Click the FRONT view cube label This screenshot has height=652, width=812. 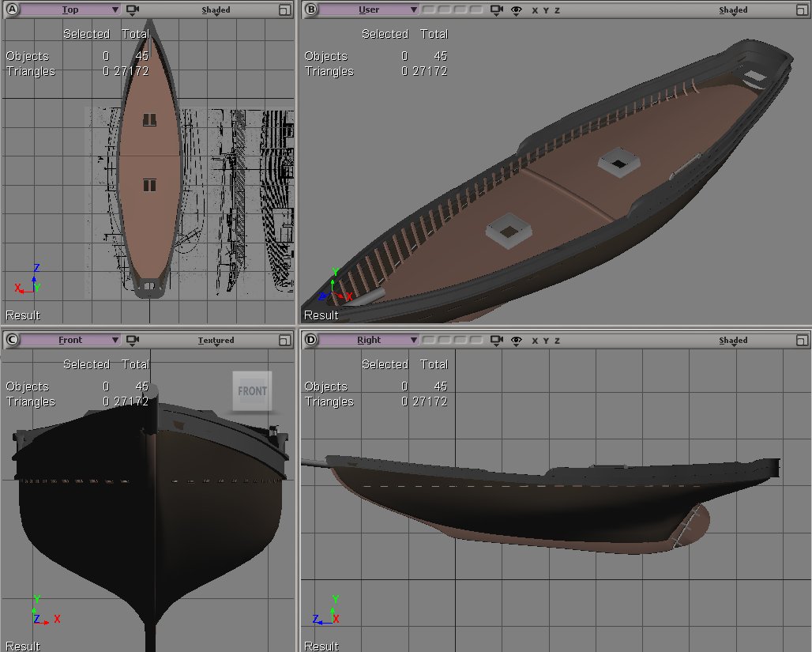(x=252, y=391)
